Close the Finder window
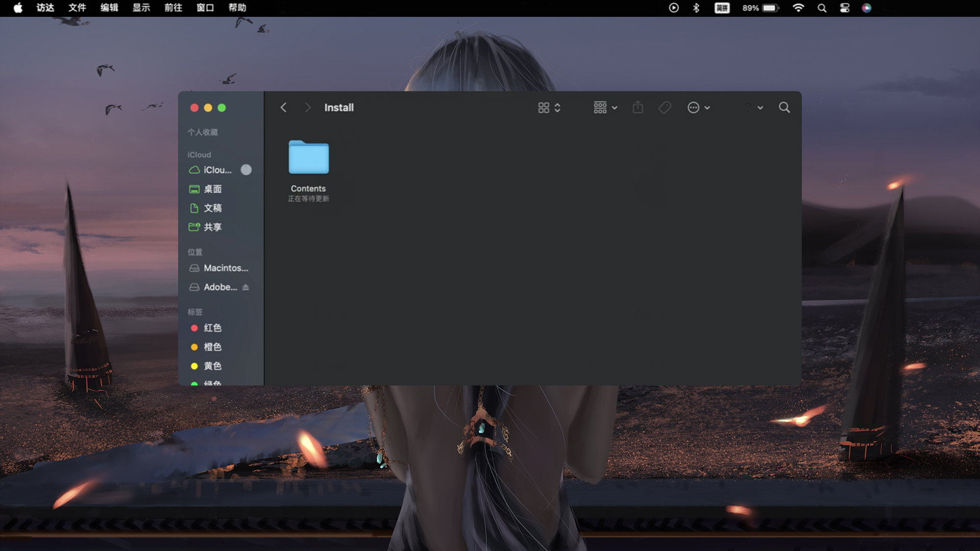This screenshot has height=551, width=980. click(194, 108)
